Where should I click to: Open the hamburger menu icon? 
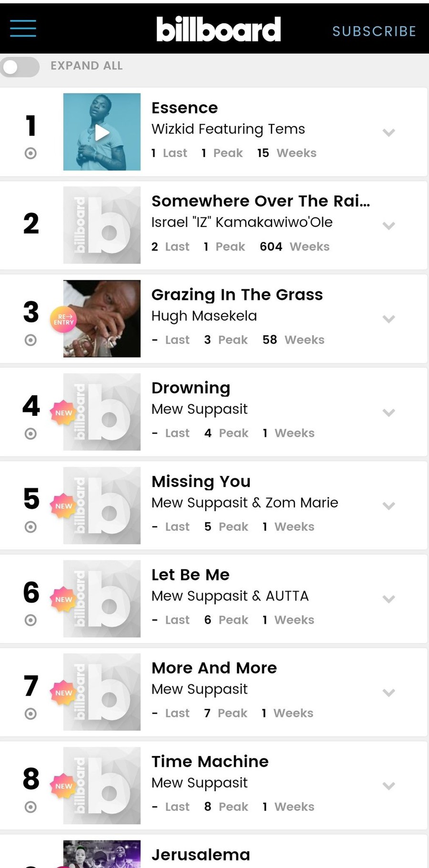click(23, 29)
